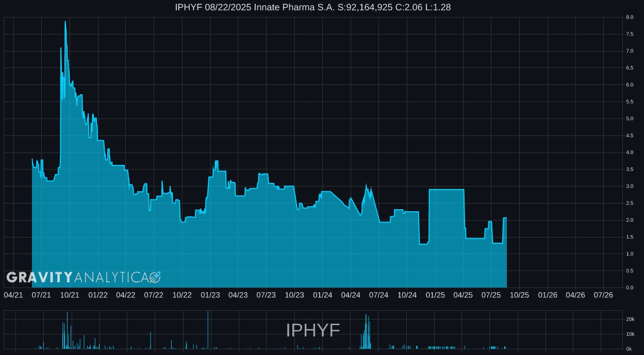This screenshot has width=644, height=355.
Task: Click the volume spike cluster near 06/24
Action: 367,332
